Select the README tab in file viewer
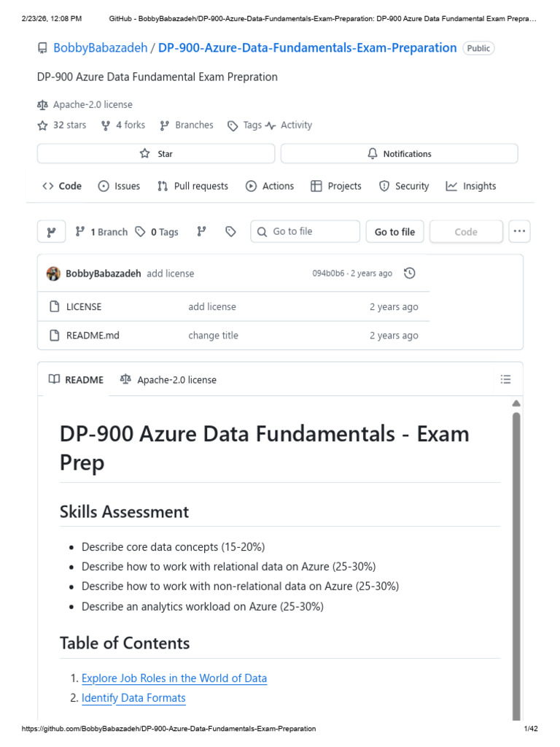 [x=76, y=379]
